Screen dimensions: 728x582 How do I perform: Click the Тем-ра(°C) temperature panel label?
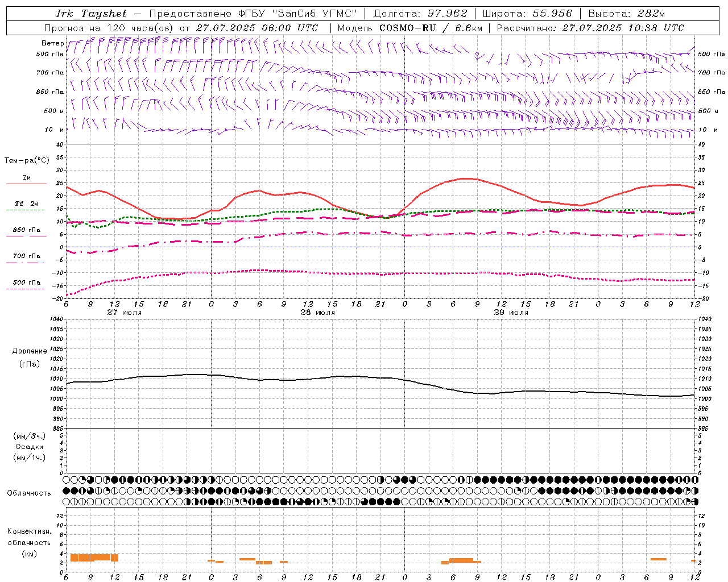(x=27, y=161)
